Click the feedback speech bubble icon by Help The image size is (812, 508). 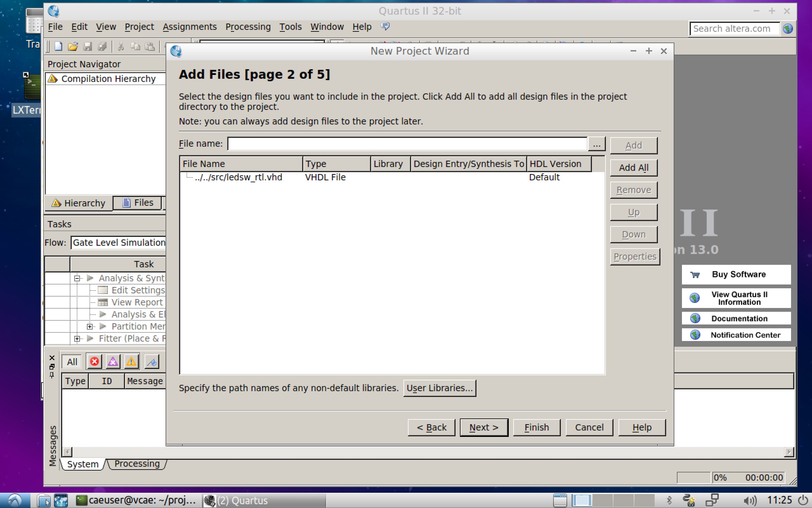385,26
